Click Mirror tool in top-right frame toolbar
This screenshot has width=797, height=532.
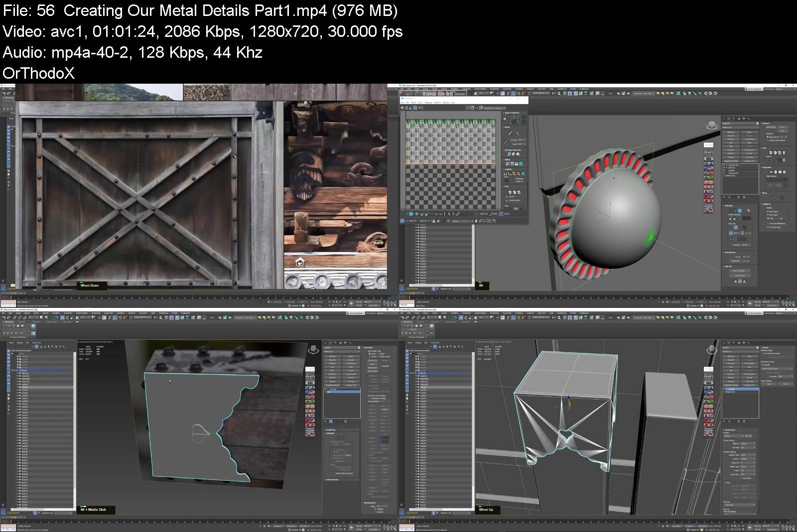click(553, 93)
